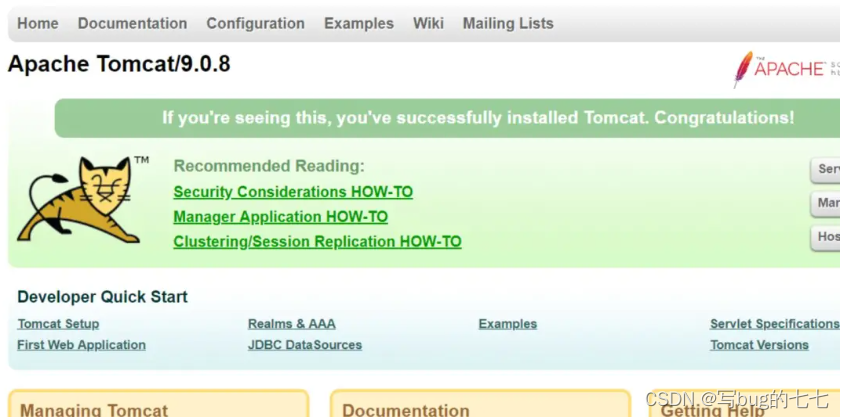Click the Managing Tomcat panel heading

click(94, 410)
